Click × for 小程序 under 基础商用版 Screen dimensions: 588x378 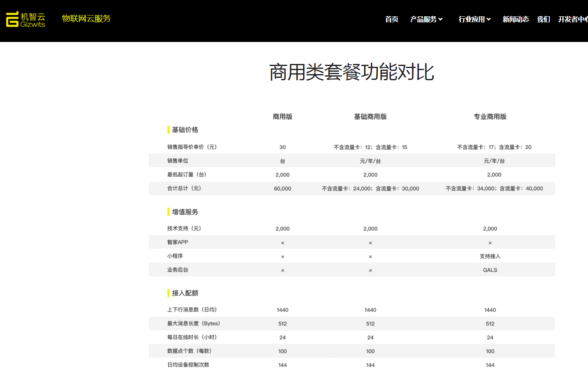point(370,257)
